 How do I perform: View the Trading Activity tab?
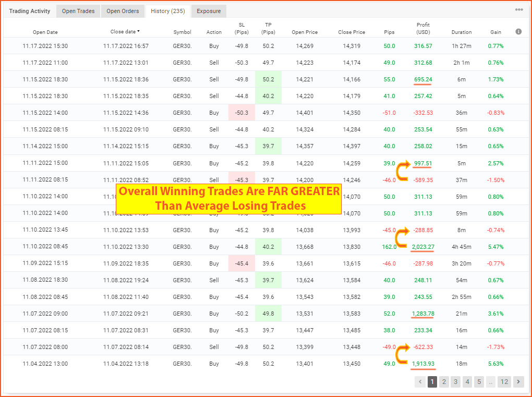(29, 11)
